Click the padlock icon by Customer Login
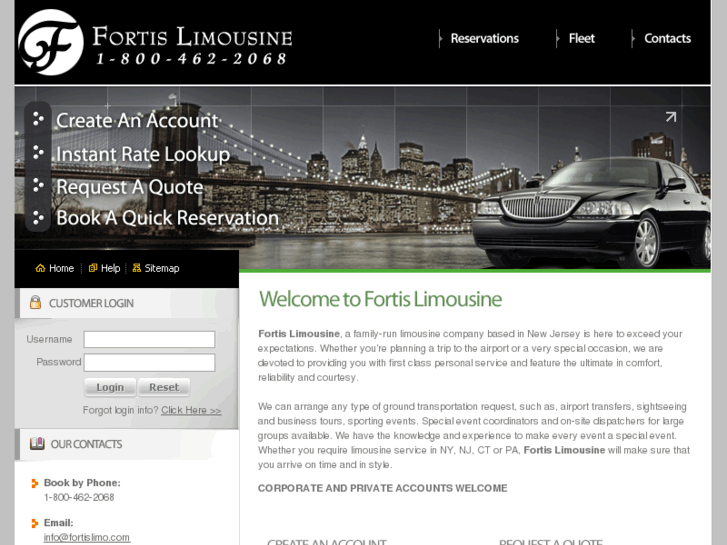The width and height of the screenshot is (727, 545). click(35, 302)
